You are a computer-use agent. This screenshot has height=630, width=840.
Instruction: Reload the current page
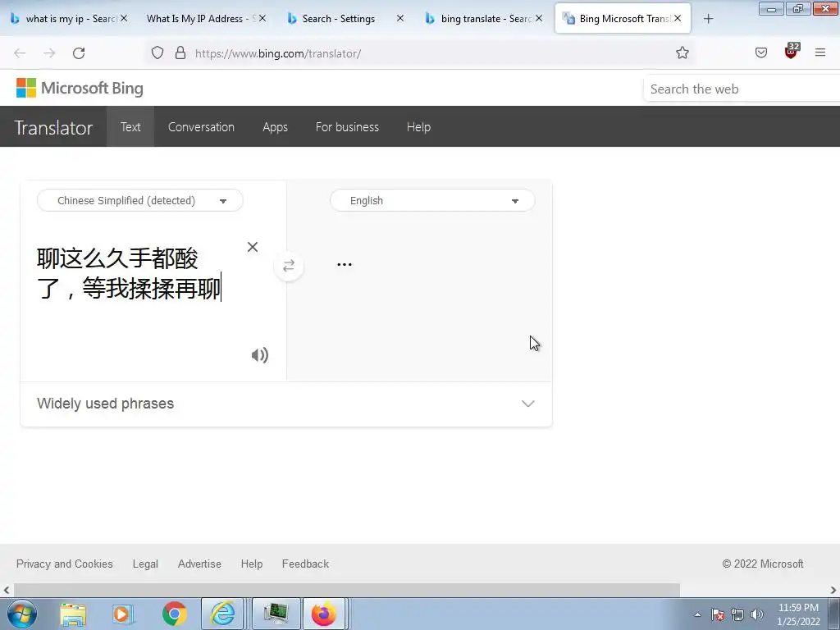(x=79, y=53)
